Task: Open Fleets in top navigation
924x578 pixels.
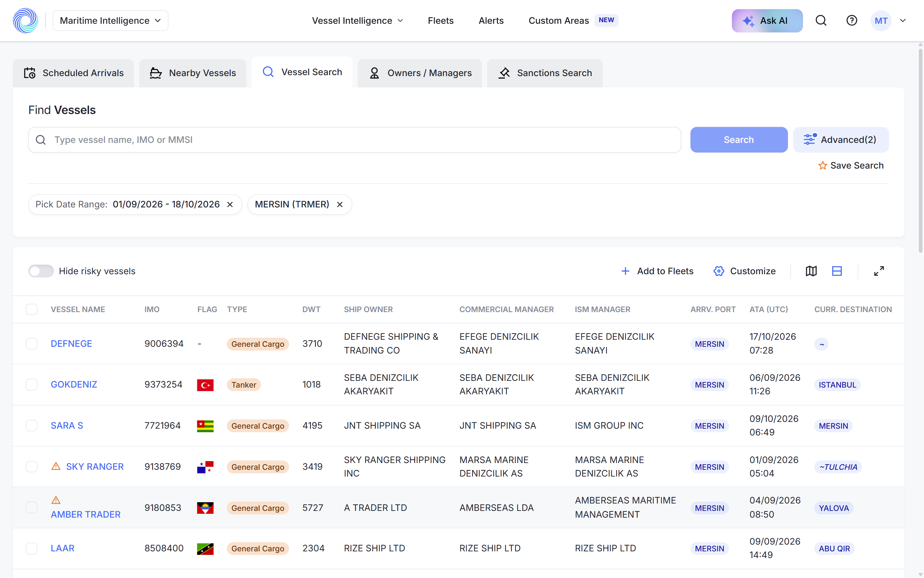Action: point(441,21)
